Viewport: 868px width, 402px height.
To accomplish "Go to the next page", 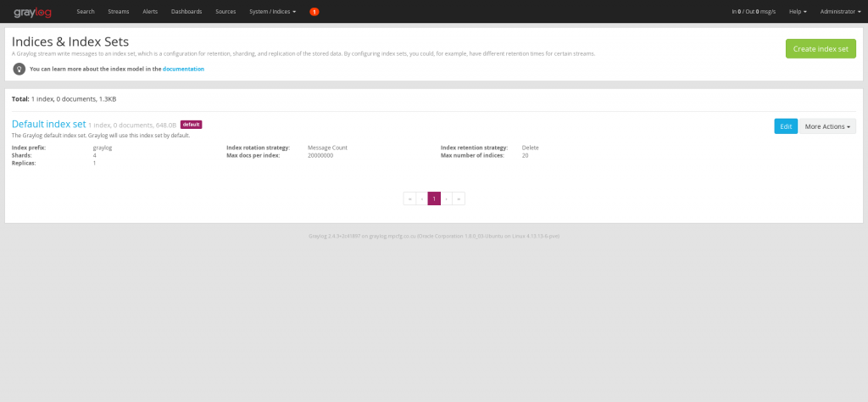I will 446,198.
